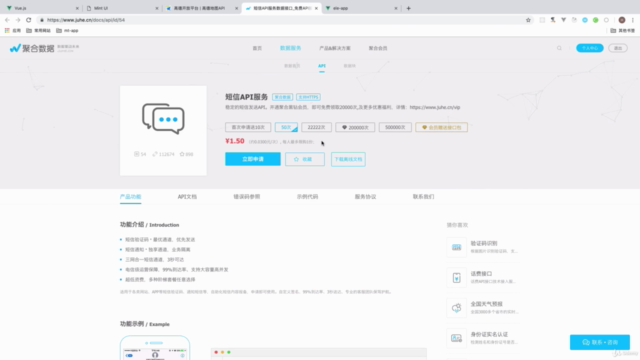Switch to the API文档 tab
Image resolution: width=640 pixels, height=360 pixels.
click(x=187, y=197)
